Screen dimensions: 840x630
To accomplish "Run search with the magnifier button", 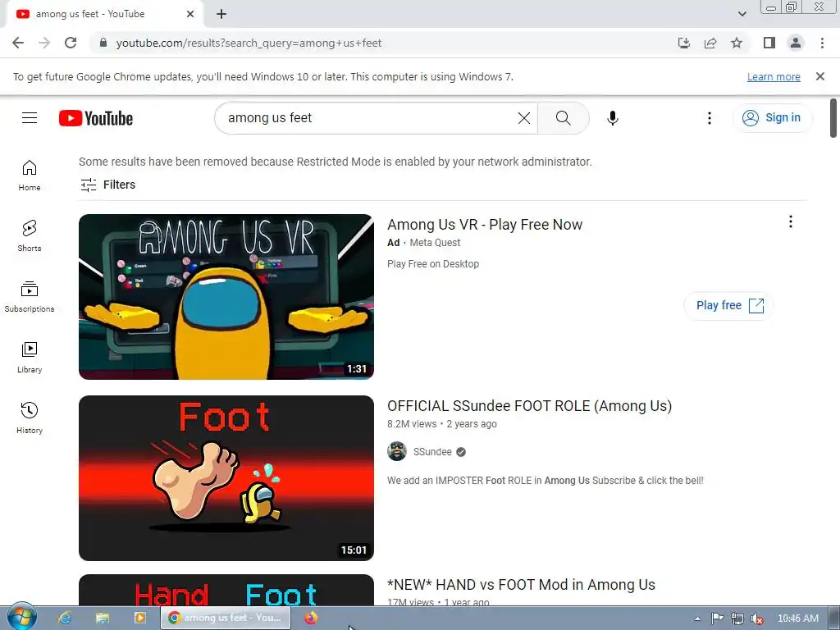I will click(563, 118).
